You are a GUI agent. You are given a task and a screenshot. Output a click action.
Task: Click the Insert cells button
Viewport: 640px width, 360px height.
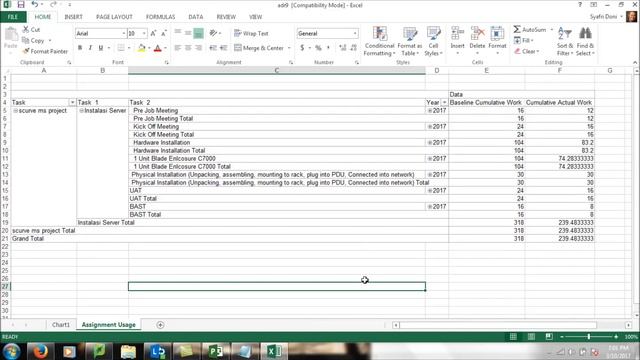coord(457,40)
